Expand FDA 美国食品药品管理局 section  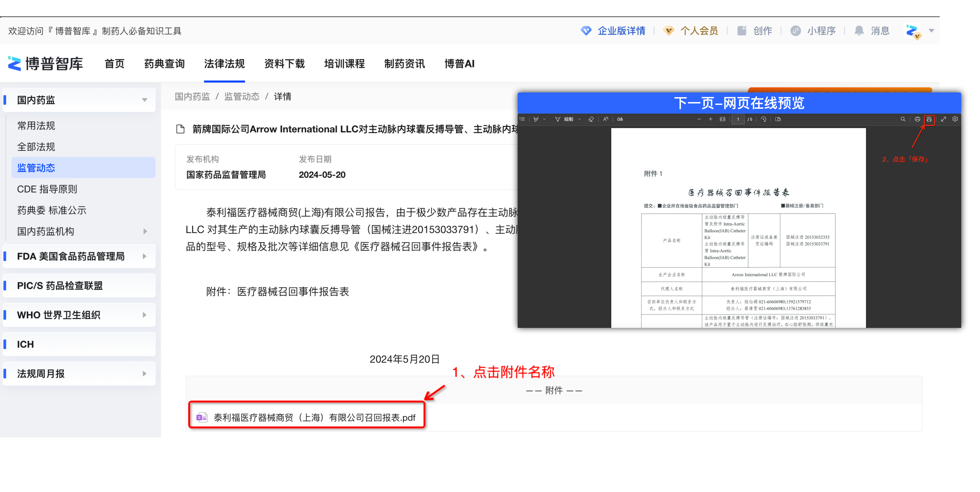[x=79, y=256]
